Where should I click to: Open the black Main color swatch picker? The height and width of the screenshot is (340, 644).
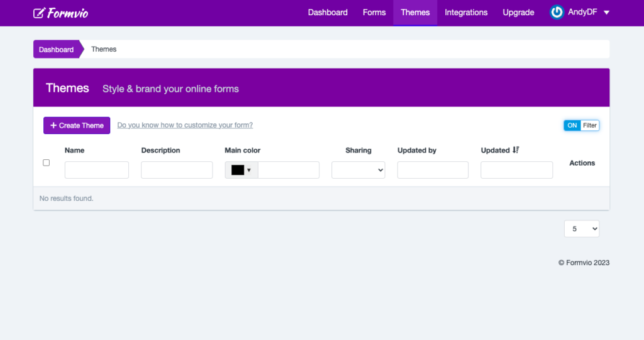tap(241, 170)
